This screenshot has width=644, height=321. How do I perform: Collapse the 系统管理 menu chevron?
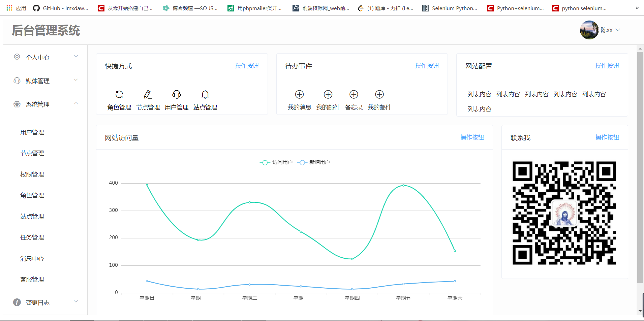click(x=76, y=103)
